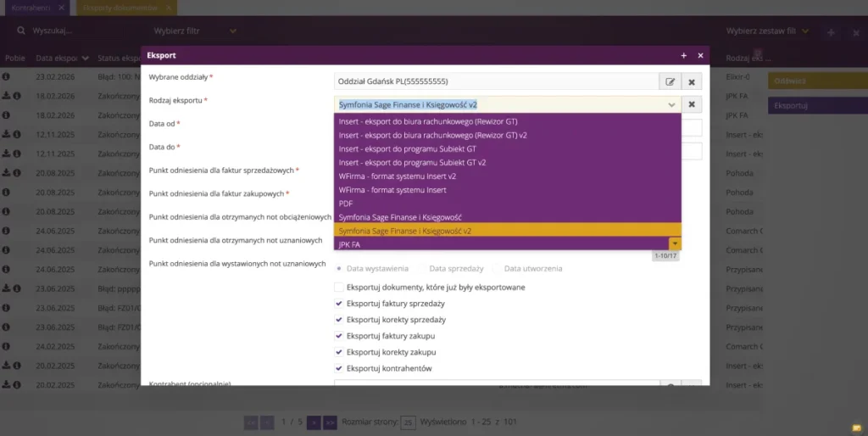Viewport: 868px width, 436px height.
Task: Go to the previous page arrow
Action: [267, 422]
